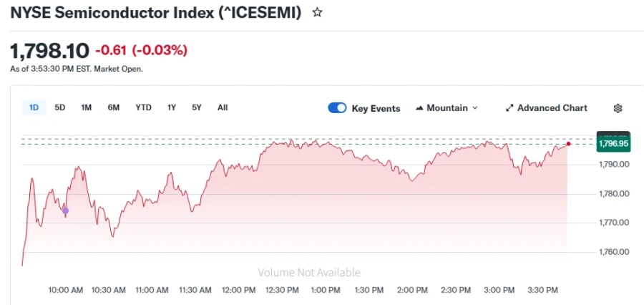Click the NYSE Semiconductor Index title
This screenshot has height=305, width=644.
[x=155, y=13]
